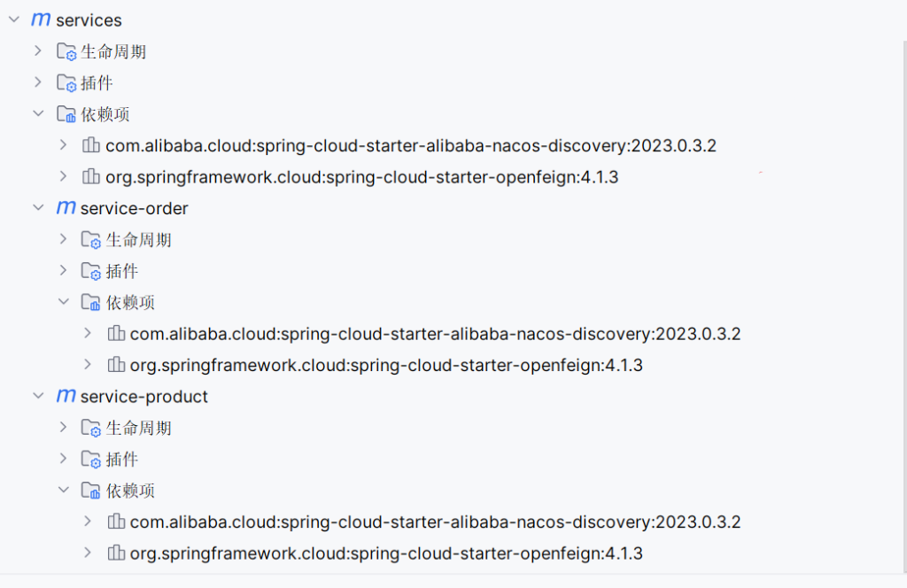Screen dimensions: 907x588
Task: Click the 插件 folder icon under service-order
Action: click(x=91, y=272)
